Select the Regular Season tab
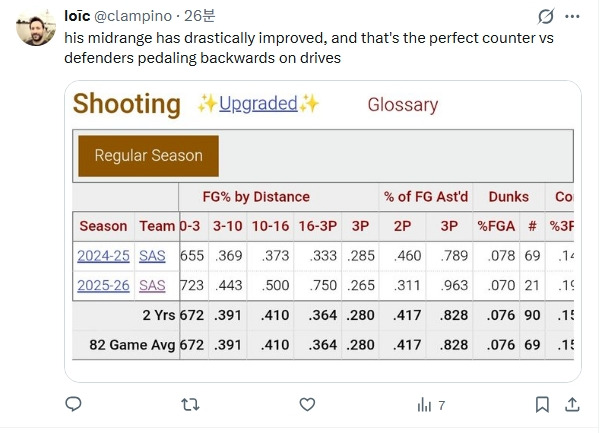603x433 pixels. point(148,155)
